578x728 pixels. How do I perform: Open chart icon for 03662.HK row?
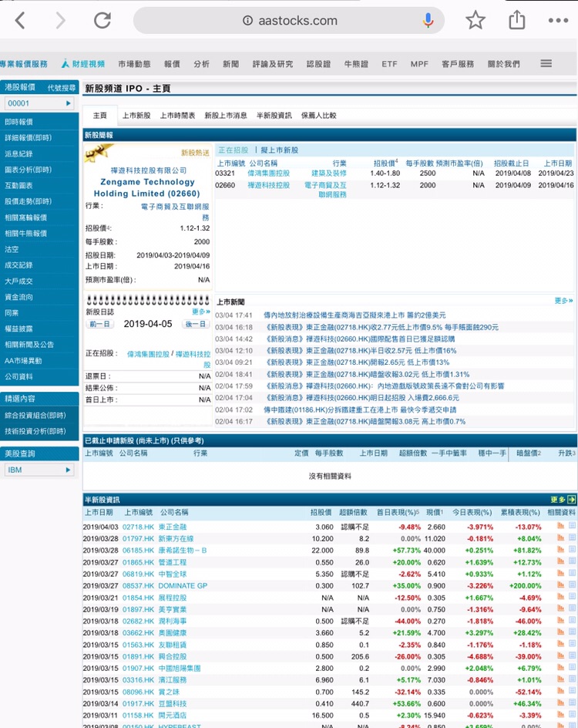tap(560, 632)
